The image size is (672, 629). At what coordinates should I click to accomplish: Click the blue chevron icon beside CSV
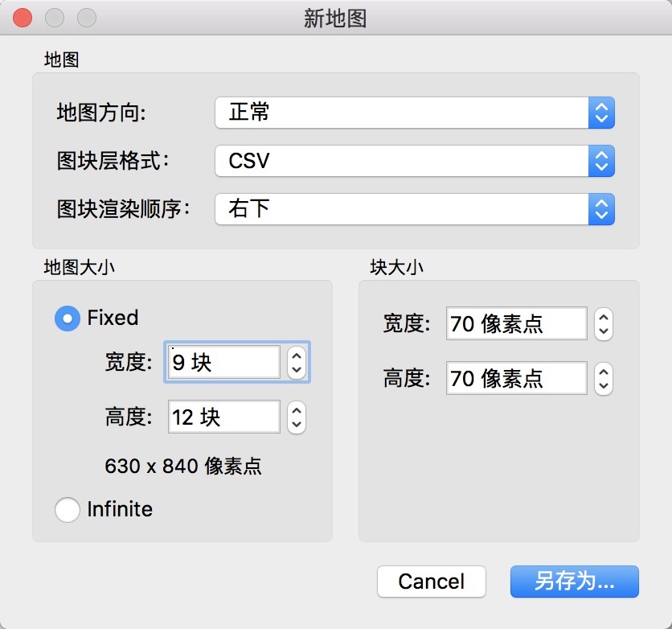(601, 161)
